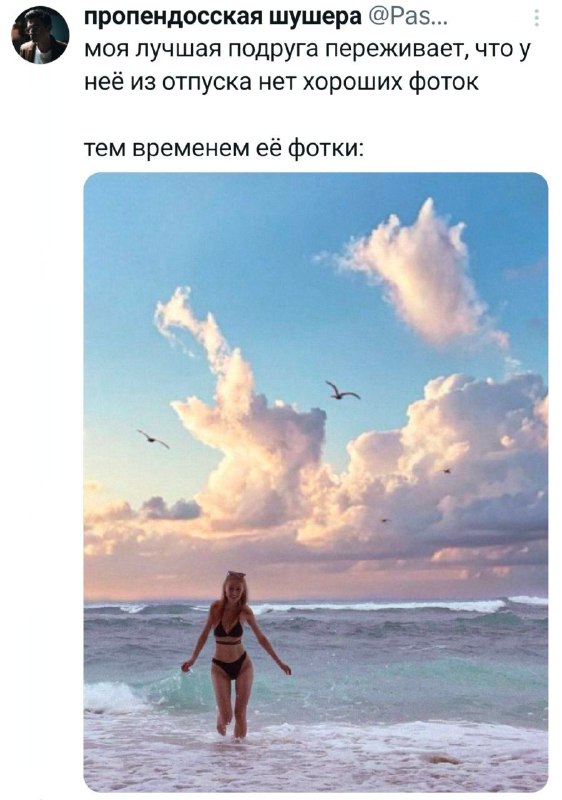Click the display name пропендосская шушера
562x800 pixels.
point(222,17)
